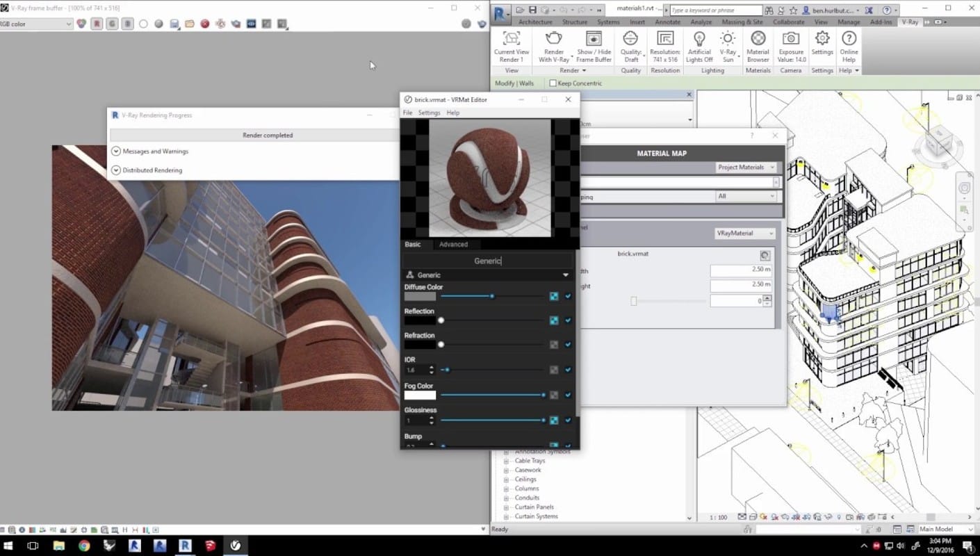Click the Help panel dropdown label
The image size is (980, 556).
(x=849, y=70)
